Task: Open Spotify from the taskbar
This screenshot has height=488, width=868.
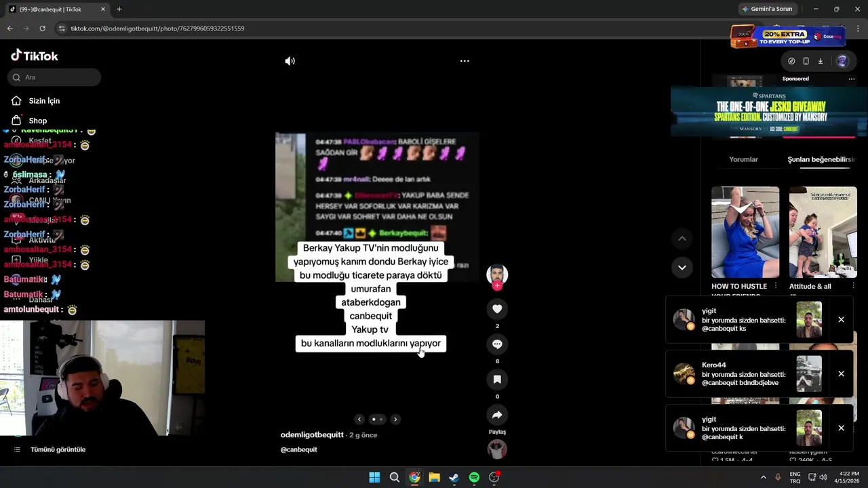Action: 474,477
